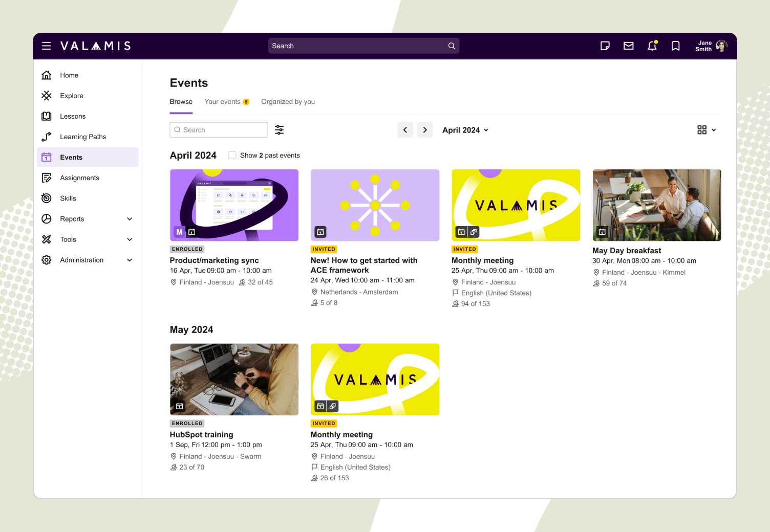
Task: Open the filter sliders icon beside Search
Action: (x=280, y=130)
